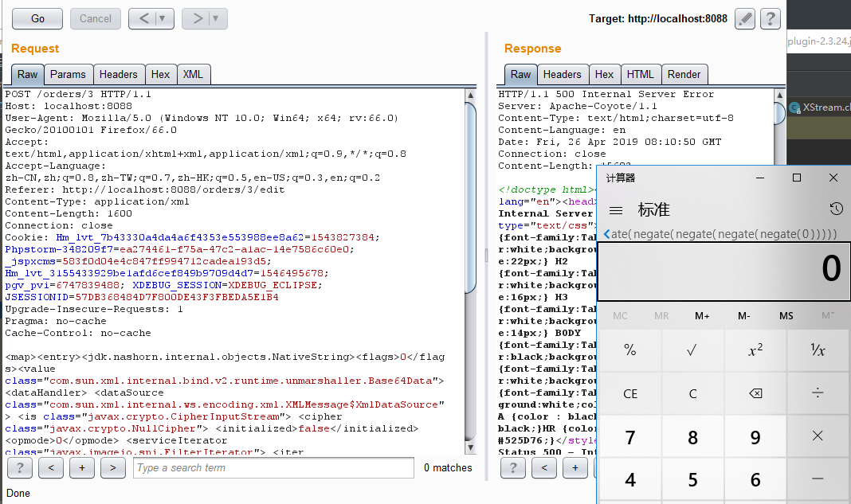Image resolution: width=851 pixels, height=504 pixels.
Task: Click request search previous match button
Action: (x=51, y=467)
